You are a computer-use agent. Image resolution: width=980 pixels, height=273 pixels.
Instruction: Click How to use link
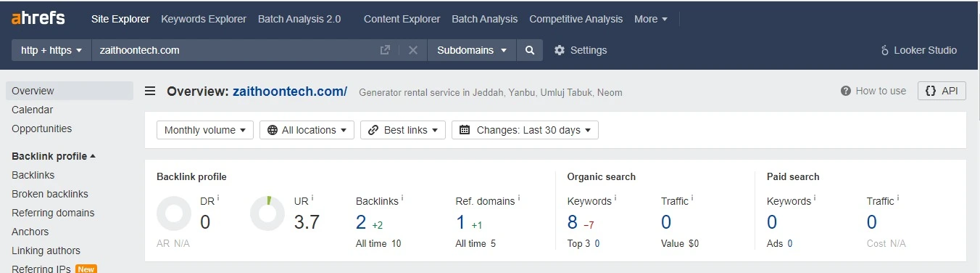[881, 91]
